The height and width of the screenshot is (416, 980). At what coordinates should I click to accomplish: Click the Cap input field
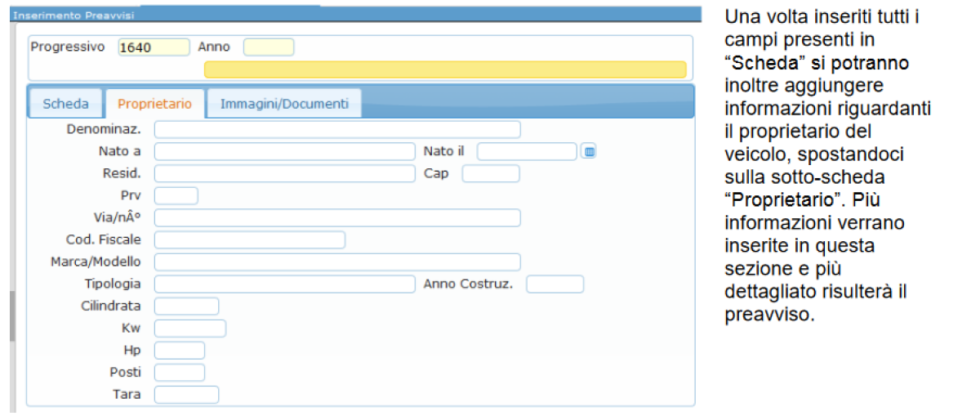[491, 173]
